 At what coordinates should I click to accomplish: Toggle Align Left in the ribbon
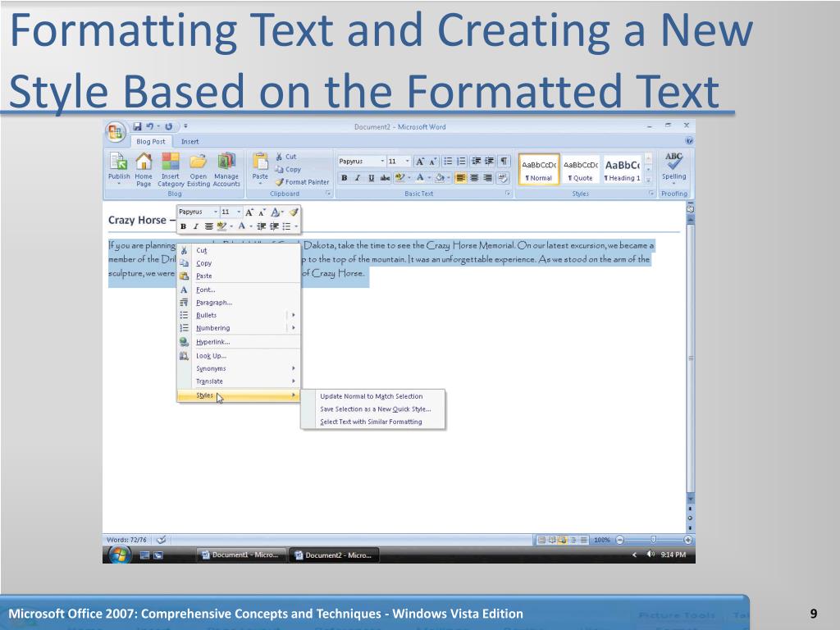(x=460, y=178)
